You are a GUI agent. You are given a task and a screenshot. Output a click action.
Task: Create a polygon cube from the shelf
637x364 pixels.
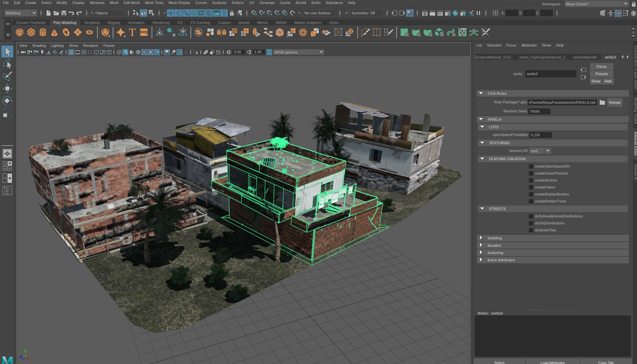(x=30, y=32)
